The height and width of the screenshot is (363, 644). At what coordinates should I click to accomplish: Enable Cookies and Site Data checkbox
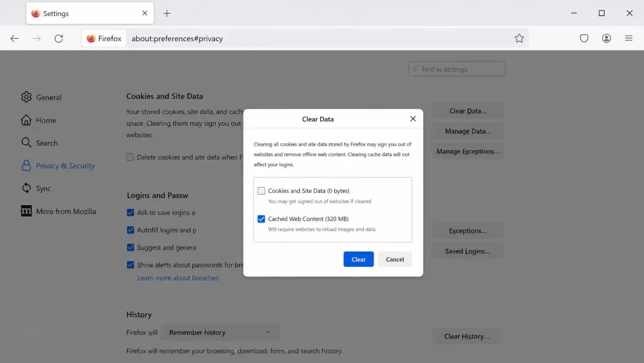tap(261, 191)
